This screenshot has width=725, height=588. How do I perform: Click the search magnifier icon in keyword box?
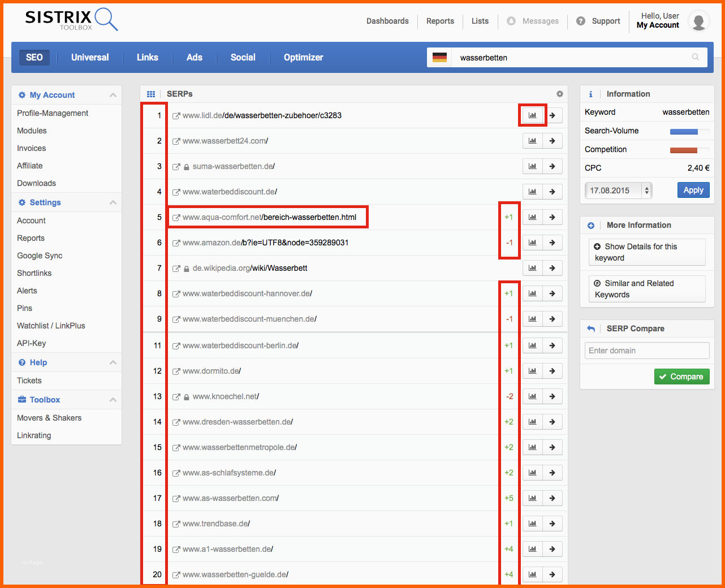pos(696,57)
